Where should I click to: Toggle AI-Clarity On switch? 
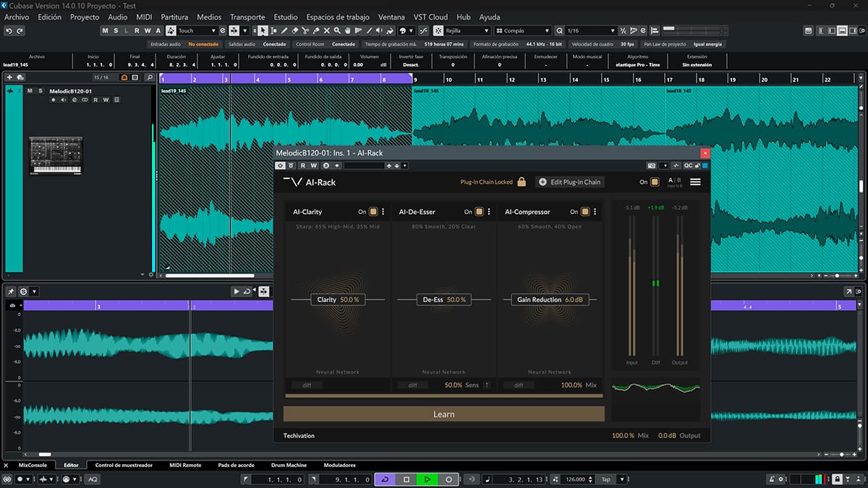coord(373,212)
